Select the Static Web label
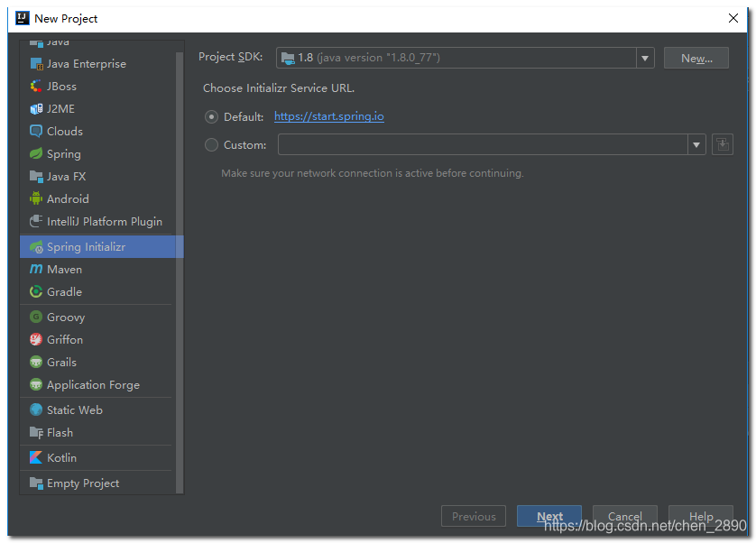Image resolution: width=756 pixels, height=543 pixels. pos(74,410)
